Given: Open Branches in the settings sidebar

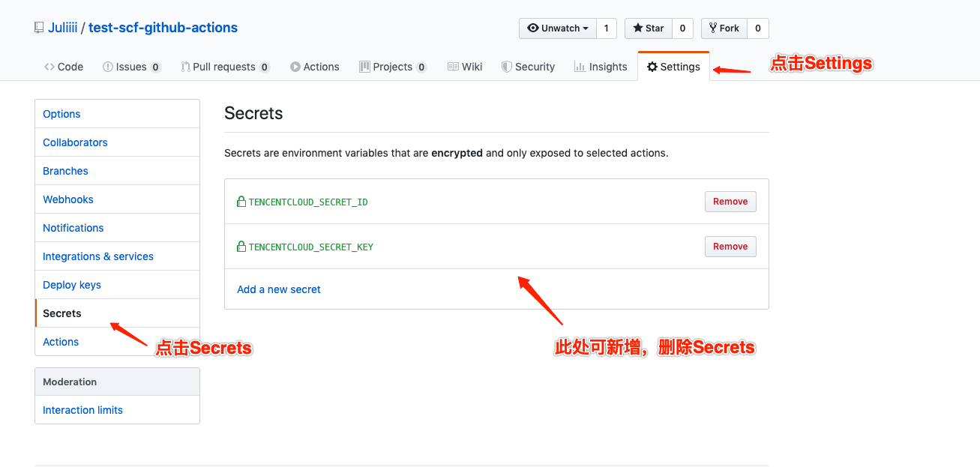Looking at the screenshot, I should [x=117, y=171].
